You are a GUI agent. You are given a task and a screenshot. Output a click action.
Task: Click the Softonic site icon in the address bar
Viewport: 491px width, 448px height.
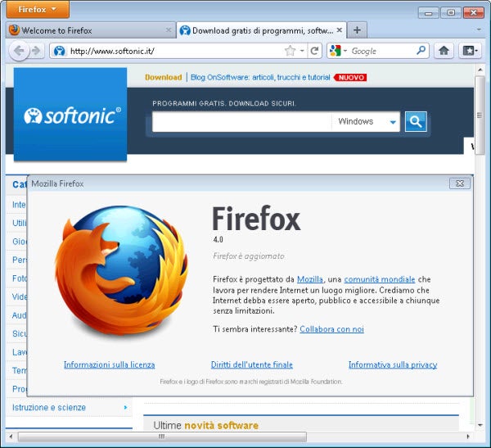(x=60, y=51)
